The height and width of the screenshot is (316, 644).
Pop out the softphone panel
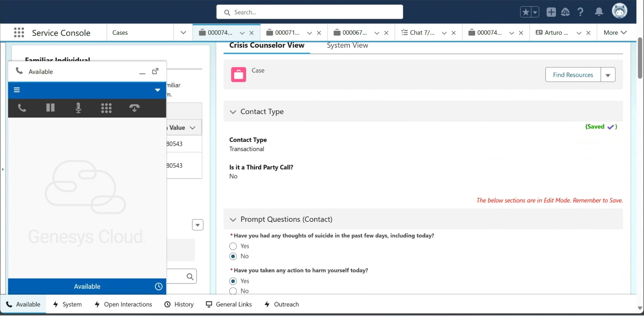click(x=155, y=71)
